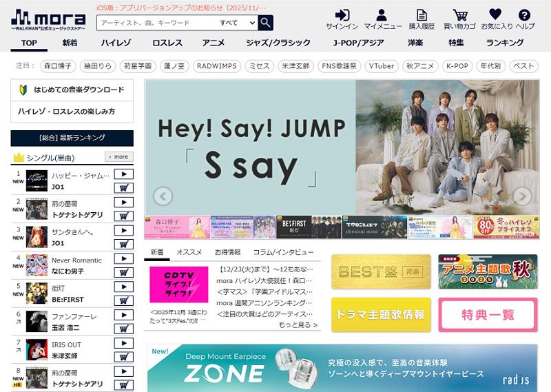Open the 特集 navigation tab
The width and height of the screenshot is (551, 392).
click(456, 43)
